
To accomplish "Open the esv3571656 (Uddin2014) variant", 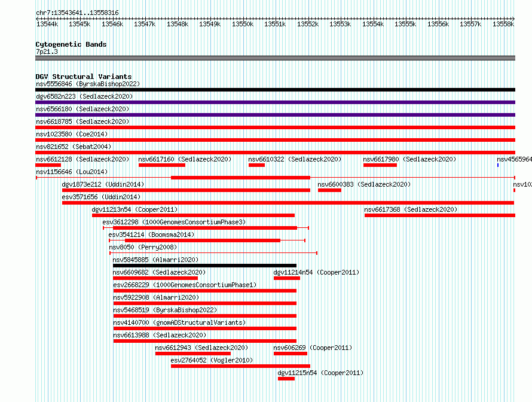I will pos(101,197).
